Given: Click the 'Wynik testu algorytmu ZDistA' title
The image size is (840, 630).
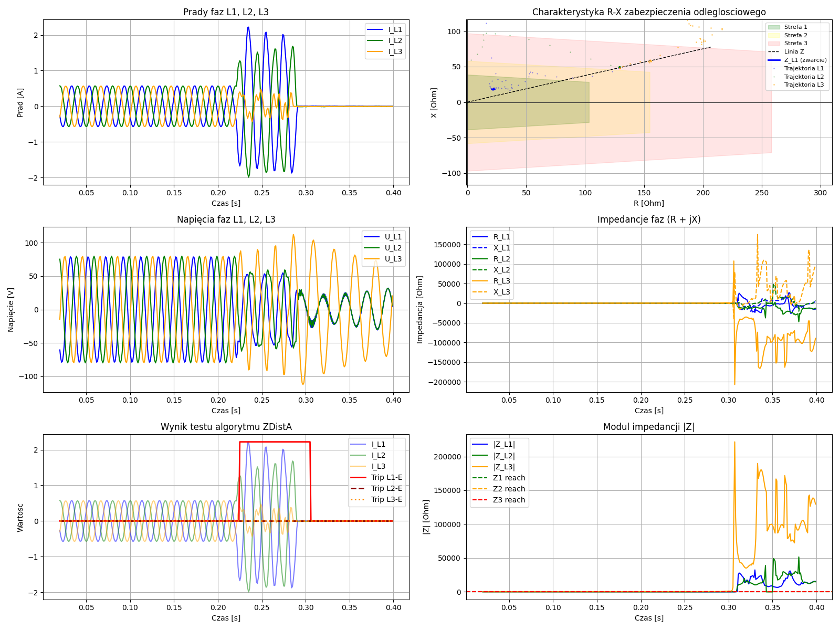Looking at the screenshot, I should click(226, 427).
